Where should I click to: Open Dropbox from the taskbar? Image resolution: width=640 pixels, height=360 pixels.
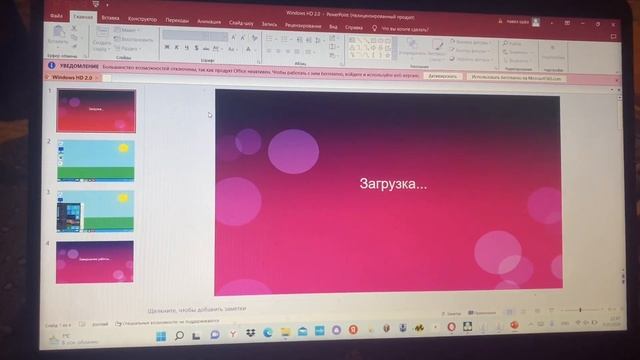[x=251, y=333]
